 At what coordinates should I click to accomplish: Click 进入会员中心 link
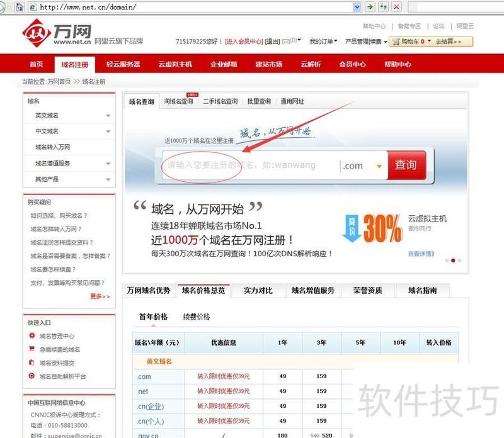click(x=244, y=42)
